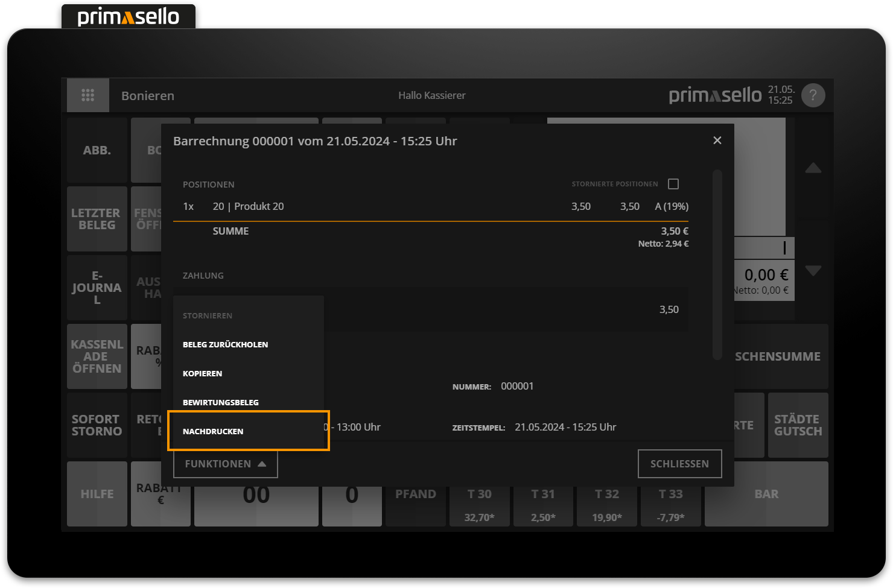Screen dimensions: 893x588
Task: Open the app grid menu icon
Action: click(88, 95)
